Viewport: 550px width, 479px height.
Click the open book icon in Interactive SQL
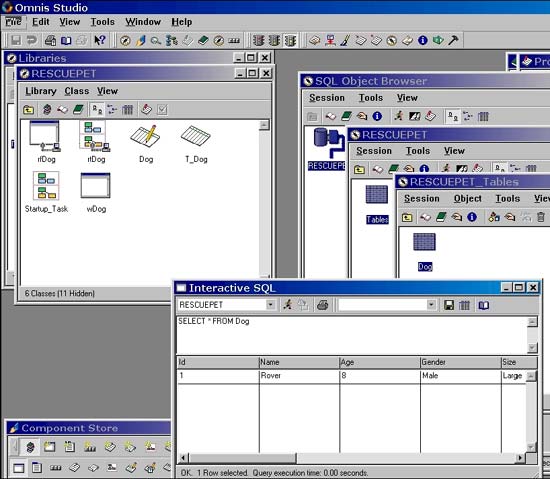click(484, 305)
